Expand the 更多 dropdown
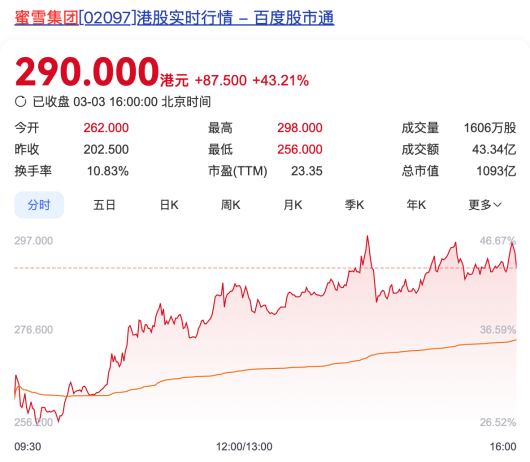 click(485, 205)
